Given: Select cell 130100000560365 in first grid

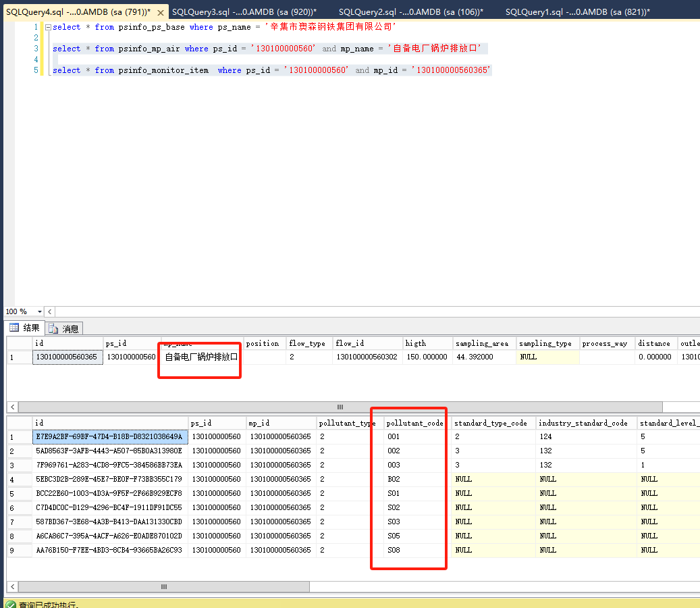Looking at the screenshot, I should point(68,357).
